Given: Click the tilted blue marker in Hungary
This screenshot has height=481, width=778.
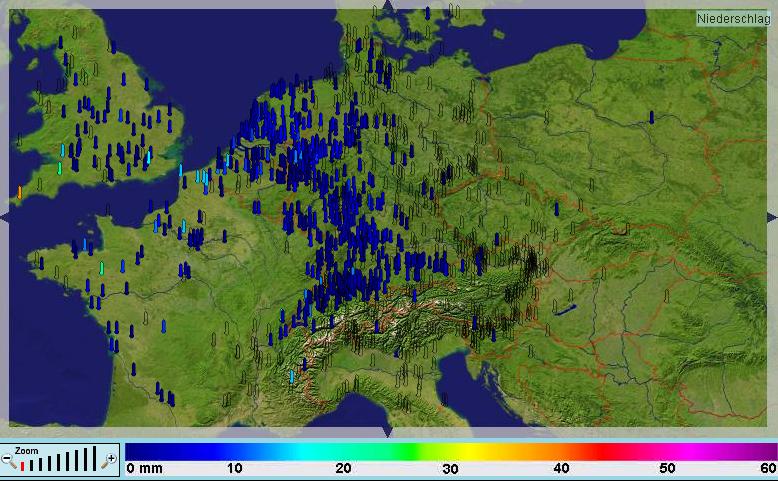Looking at the screenshot, I should tap(566, 309).
